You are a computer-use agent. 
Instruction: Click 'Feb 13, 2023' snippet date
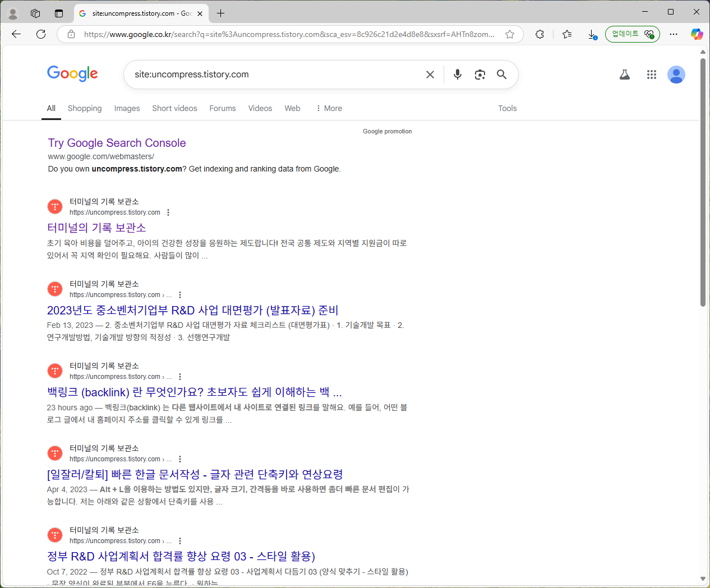(x=70, y=325)
